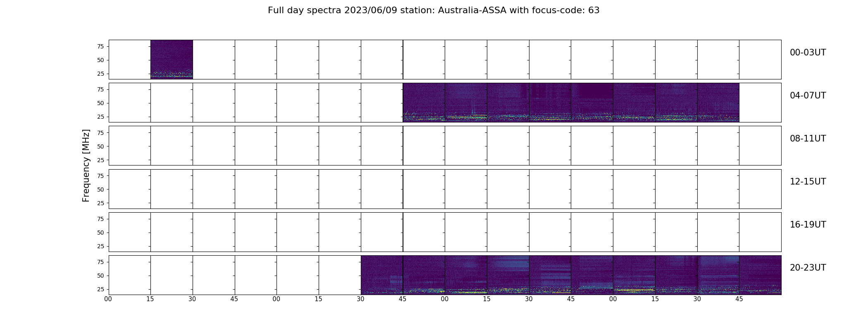
Task: Click the first spectrogram block in the 20-23UT row
Action: point(382,275)
